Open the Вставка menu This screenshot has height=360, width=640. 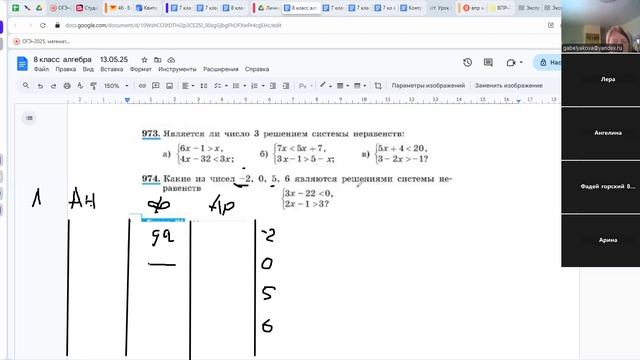(x=111, y=69)
